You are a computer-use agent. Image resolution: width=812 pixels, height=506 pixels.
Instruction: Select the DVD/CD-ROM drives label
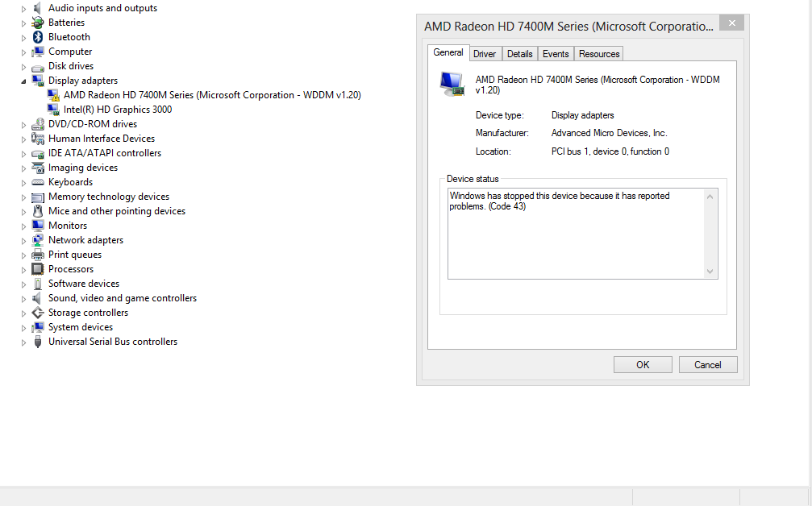click(x=93, y=124)
